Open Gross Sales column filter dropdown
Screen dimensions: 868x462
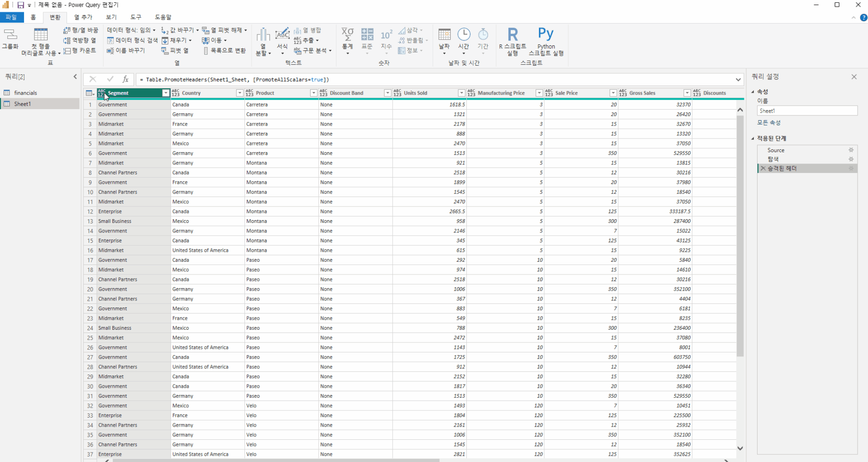pyautogui.click(x=687, y=93)
